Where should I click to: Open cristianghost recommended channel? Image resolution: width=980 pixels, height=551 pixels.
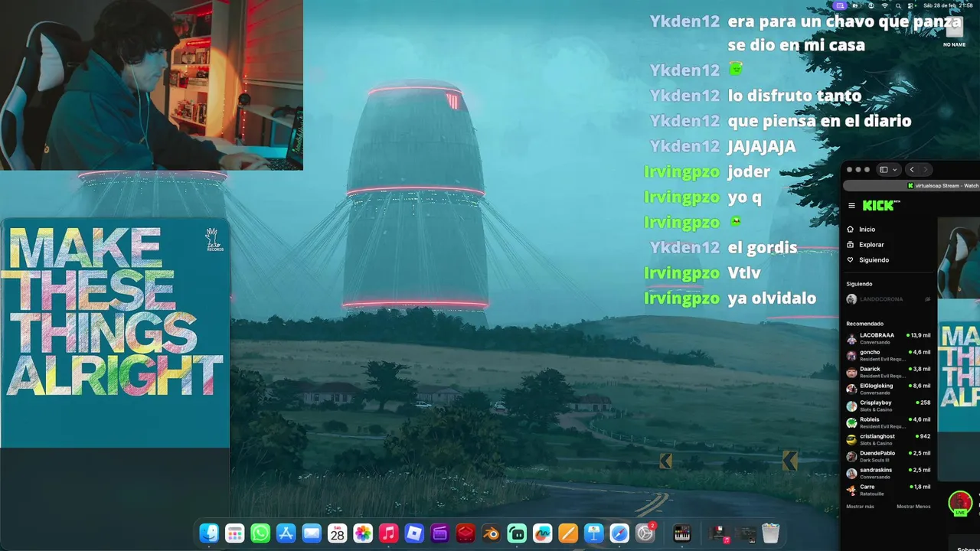point(888,439)
